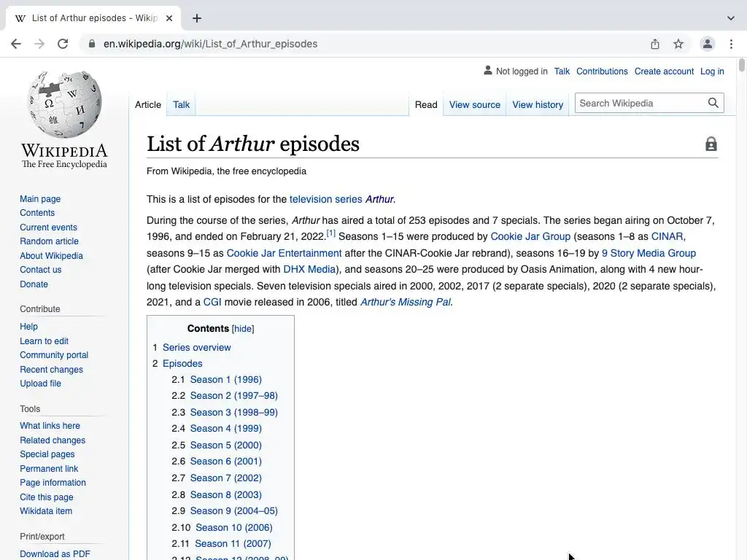Reload the page with refresh icon
Screen dimensions: 747x560
(x=63, y=44)
